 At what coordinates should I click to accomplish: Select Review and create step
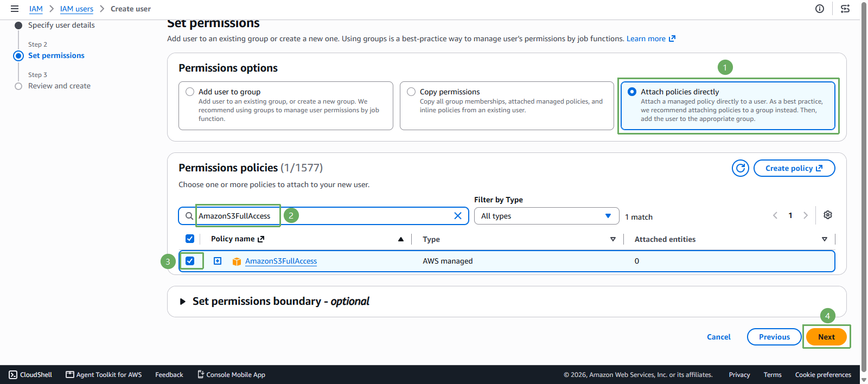pos(59,86)
